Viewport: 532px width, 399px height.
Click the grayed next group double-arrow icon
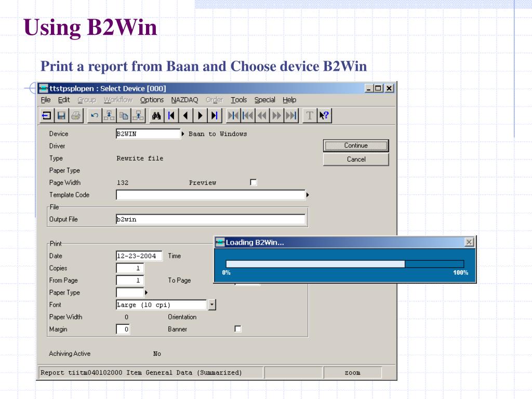277,116
